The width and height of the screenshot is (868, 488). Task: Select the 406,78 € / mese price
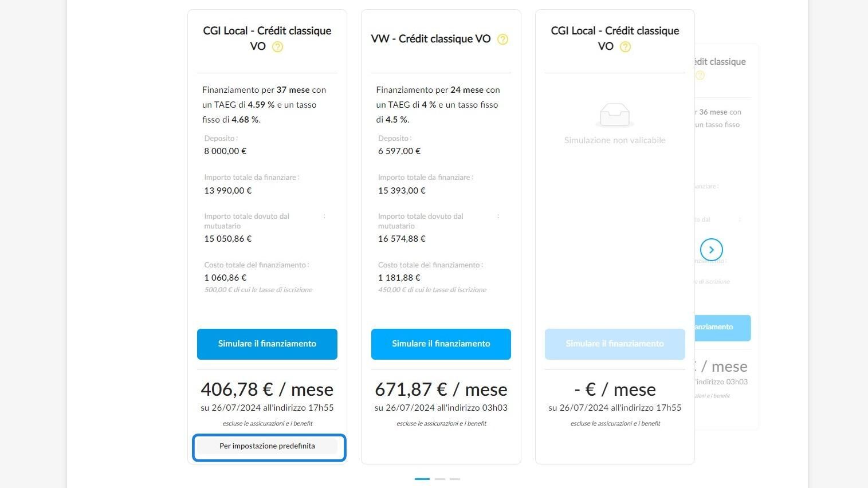pyautogui.click(x=267, y=389)
